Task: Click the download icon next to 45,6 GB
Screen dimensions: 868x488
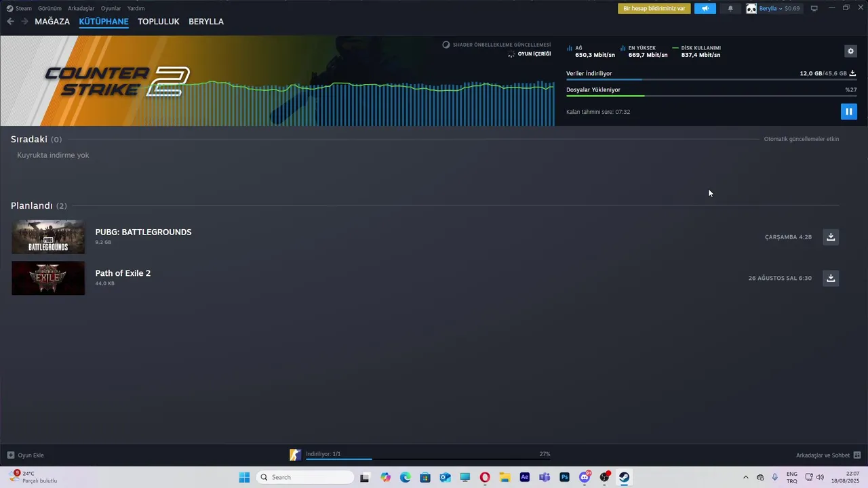Action: (853, 73)
